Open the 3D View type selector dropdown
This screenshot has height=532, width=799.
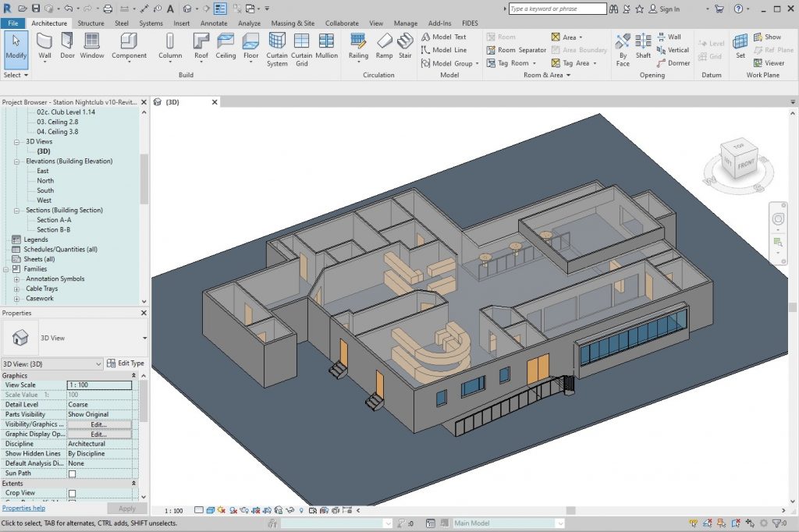144,339
